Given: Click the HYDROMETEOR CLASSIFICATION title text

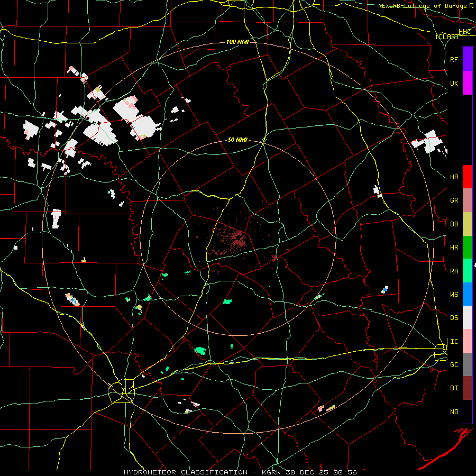Looking at the screenshot, I should pos(186,472).
